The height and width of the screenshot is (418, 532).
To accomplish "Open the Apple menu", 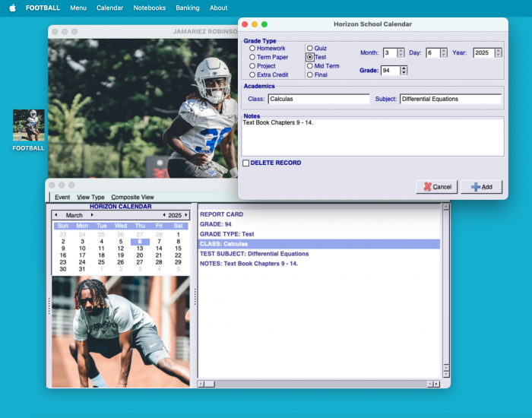I will [12, 8].
